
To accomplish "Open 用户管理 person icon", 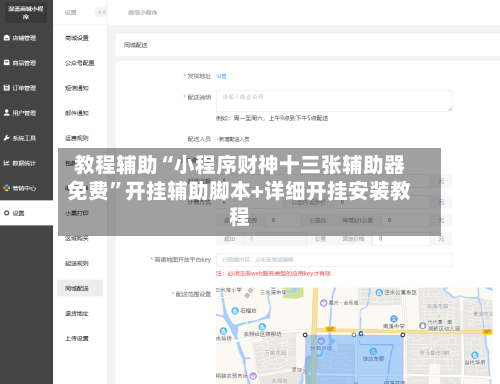I will pyautogui.click(x=6, y=113).
